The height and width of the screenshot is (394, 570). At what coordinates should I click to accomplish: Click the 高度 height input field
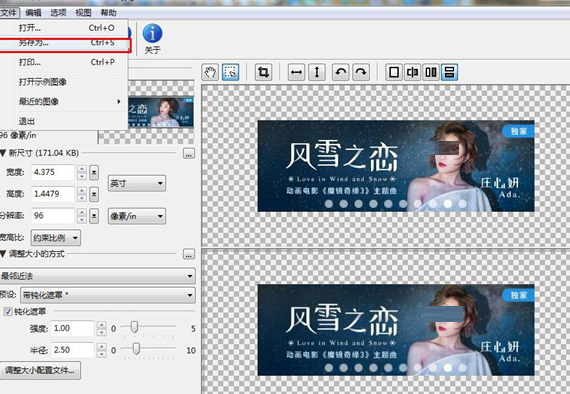[x=53, y=194]
